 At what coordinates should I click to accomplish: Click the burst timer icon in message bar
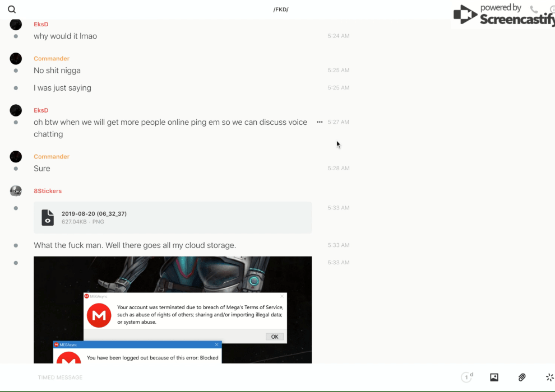[549, 377]
